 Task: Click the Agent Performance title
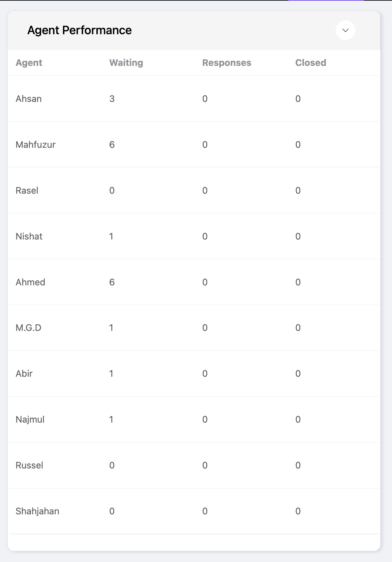pyautogui.click(x=80, y=30)
